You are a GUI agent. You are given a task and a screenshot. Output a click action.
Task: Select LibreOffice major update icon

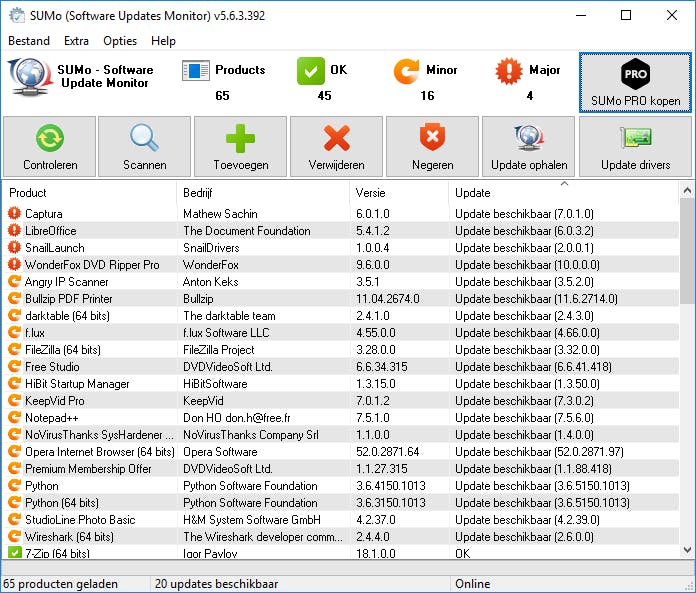point(14,230)
